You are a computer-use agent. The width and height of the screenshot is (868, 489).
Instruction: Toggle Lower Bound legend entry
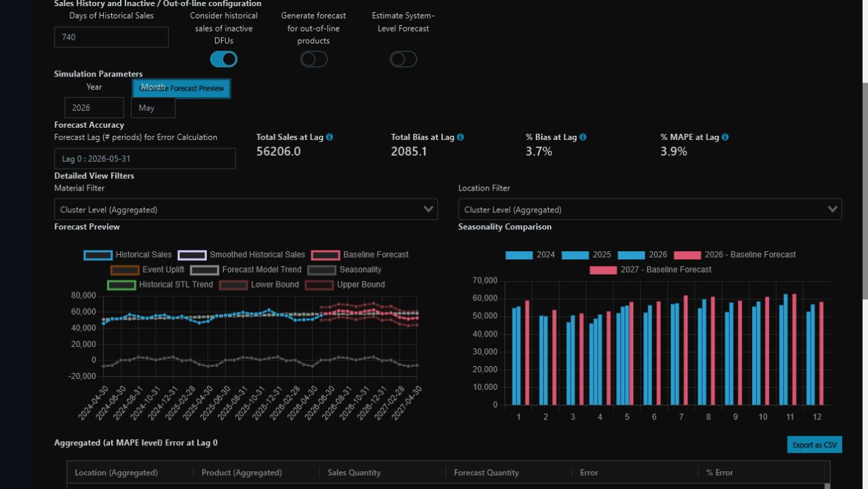(259, 285)
